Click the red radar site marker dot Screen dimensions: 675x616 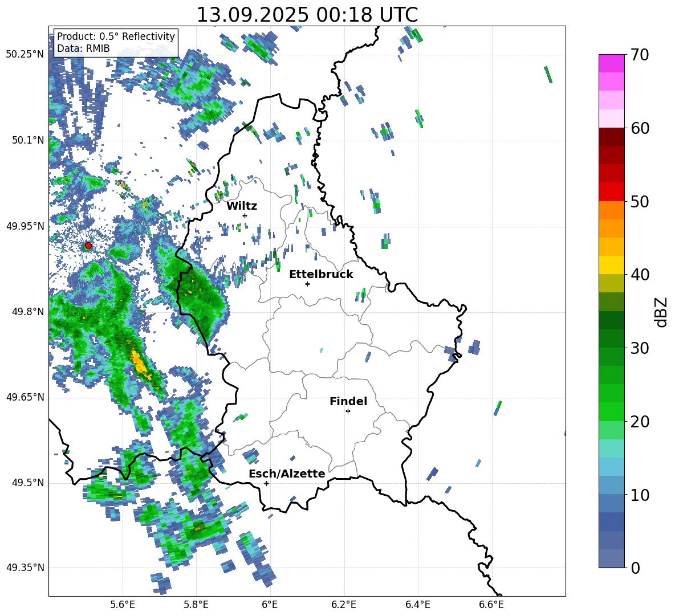(x=88, y=246)
